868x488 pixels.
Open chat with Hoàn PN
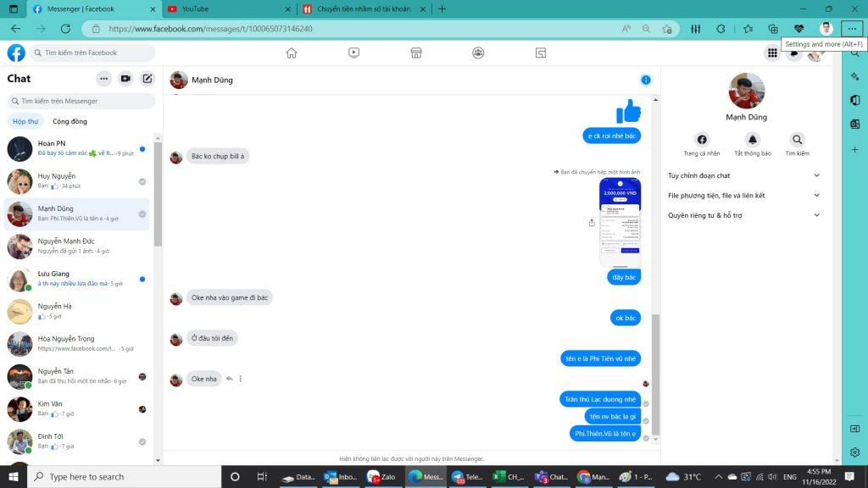(x=77, y=148)
